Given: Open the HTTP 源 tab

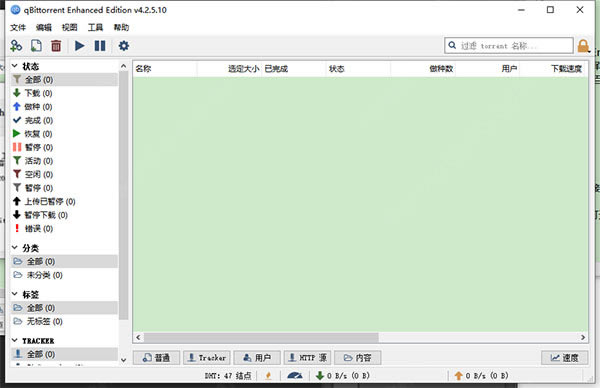Looking at the screenshot, I should click(x=307, y=358).
